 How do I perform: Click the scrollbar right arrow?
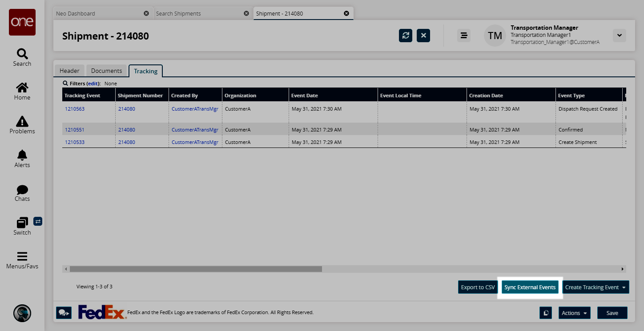(623, 269)
